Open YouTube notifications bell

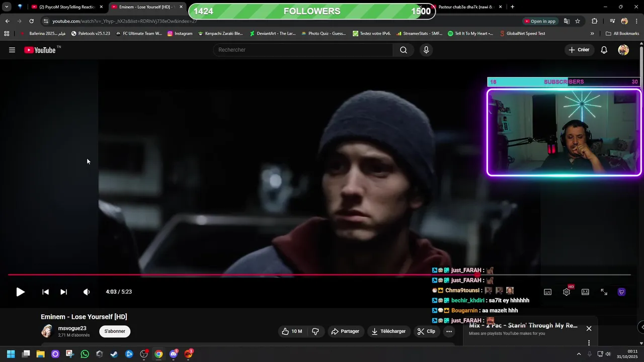pos(604,50)
